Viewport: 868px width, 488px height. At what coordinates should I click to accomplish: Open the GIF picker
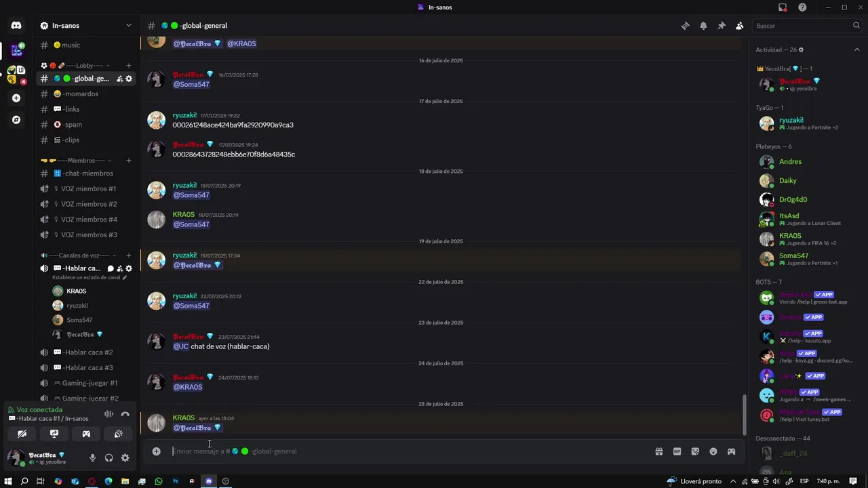tap(677, 451)
